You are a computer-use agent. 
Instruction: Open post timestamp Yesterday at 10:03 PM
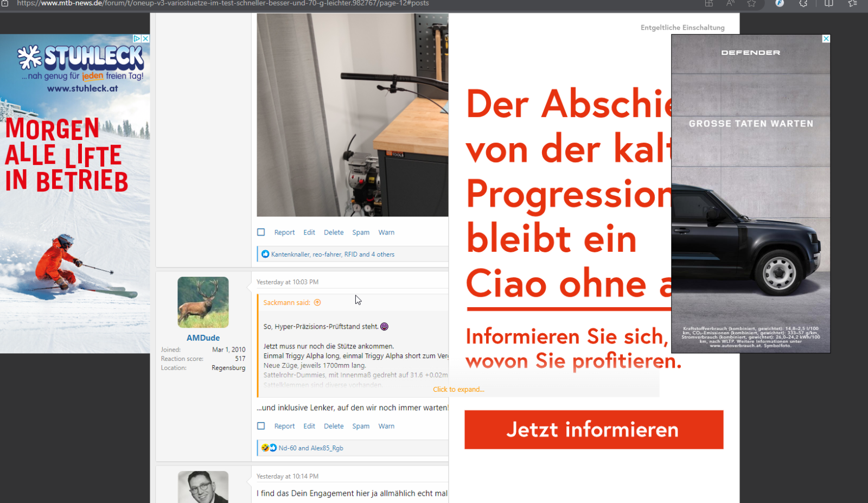point(288,282)
